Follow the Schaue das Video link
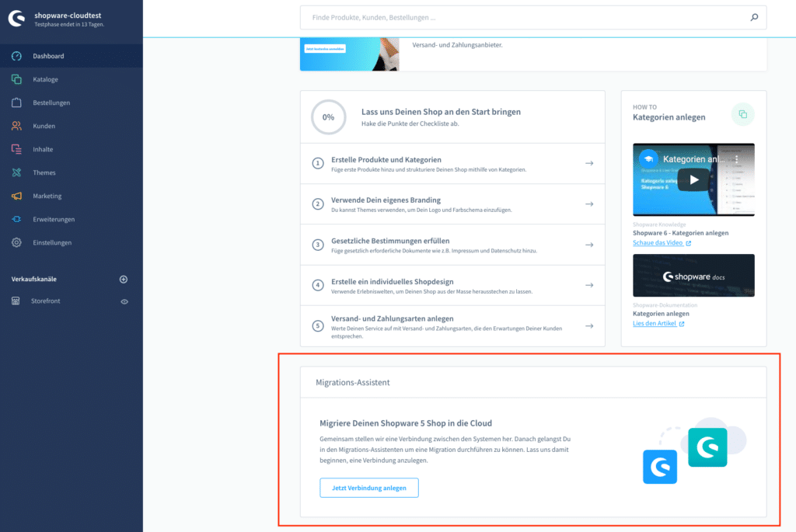 (658, 243)
